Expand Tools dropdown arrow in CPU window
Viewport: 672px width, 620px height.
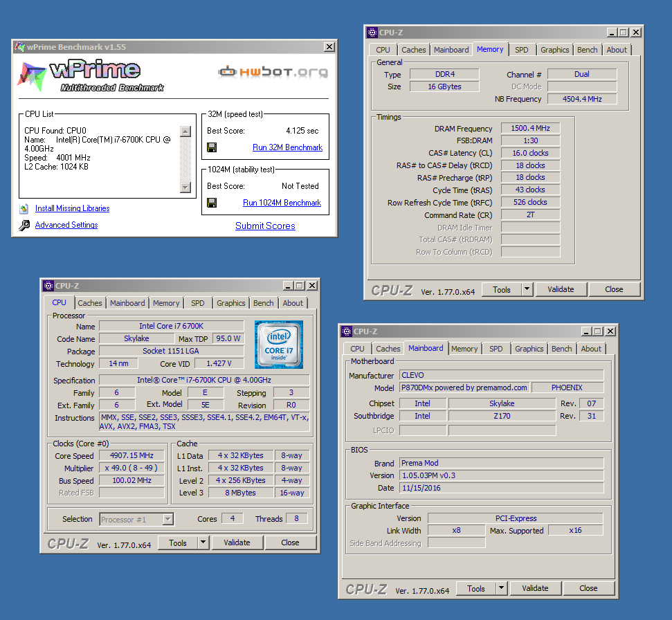coord(203,543)
